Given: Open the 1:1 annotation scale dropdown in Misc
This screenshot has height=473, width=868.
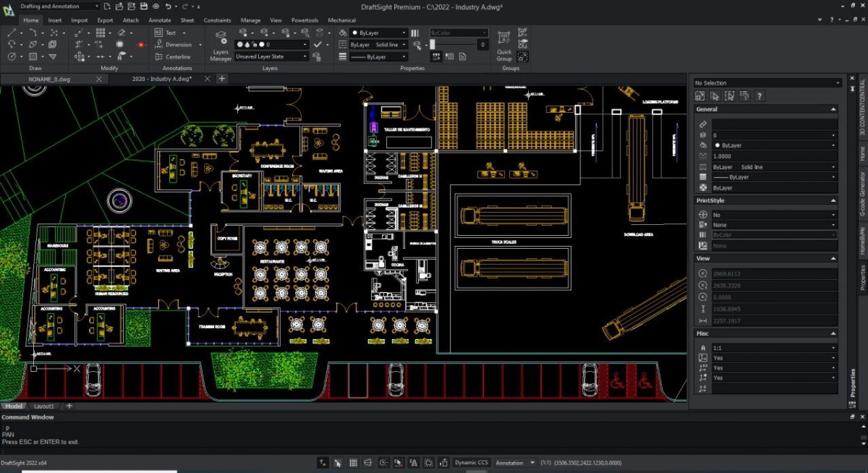Looking at the screenshot, I should pos(774,347).
